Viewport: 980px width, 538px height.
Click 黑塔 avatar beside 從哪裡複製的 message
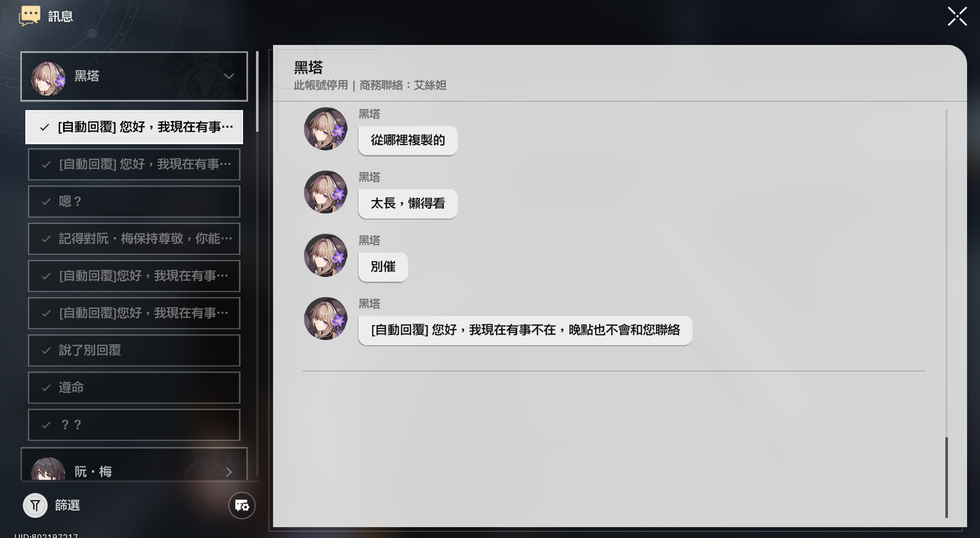click(326, 129)
